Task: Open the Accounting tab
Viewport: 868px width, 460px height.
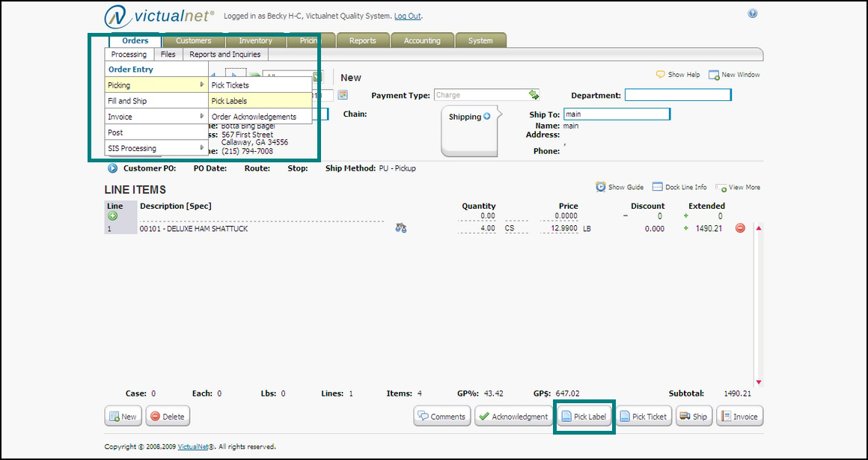Action: [422, 40]
